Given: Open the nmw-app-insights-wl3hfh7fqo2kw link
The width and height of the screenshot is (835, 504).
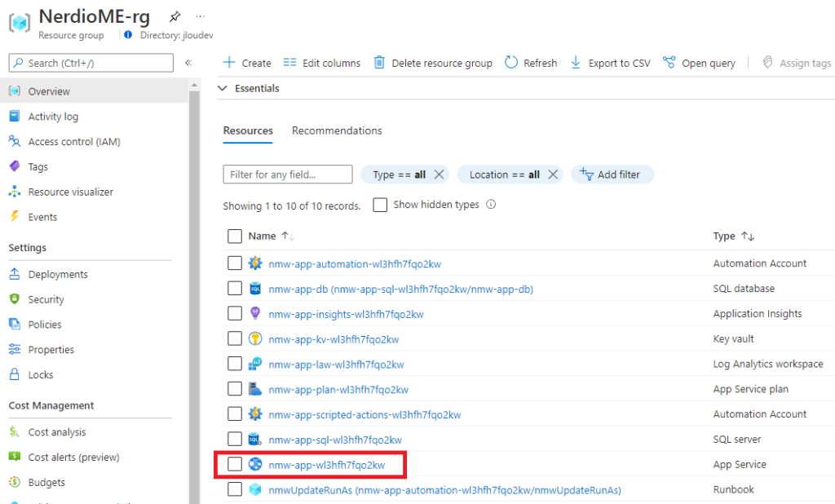Looking at the screenshot, I should [x=346, y=314].
